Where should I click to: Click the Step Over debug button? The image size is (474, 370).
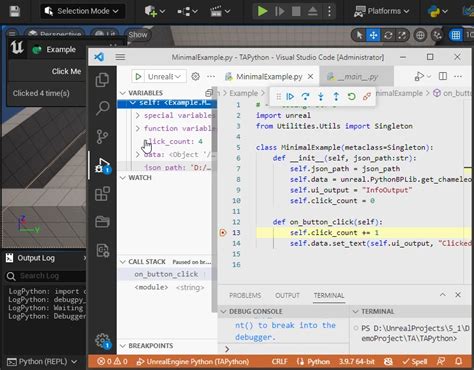305,97
